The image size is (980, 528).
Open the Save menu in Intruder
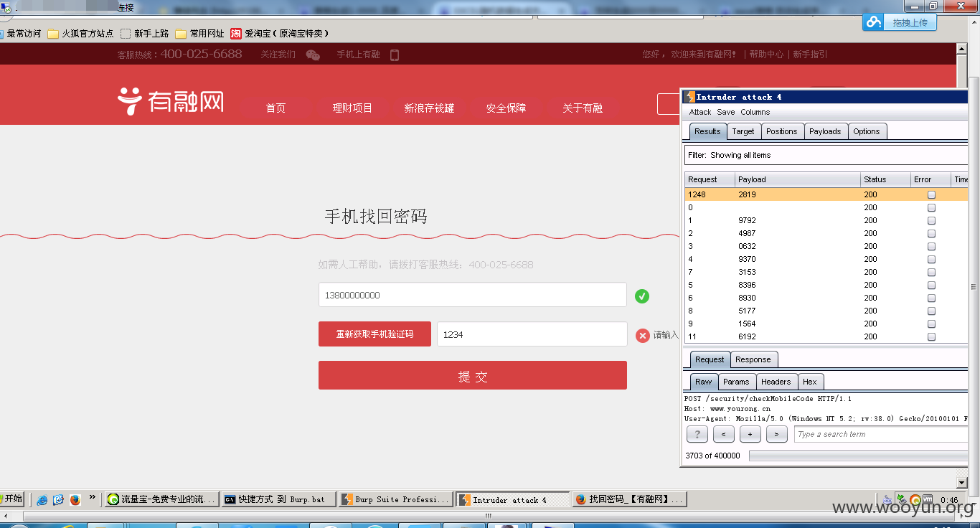726,112
